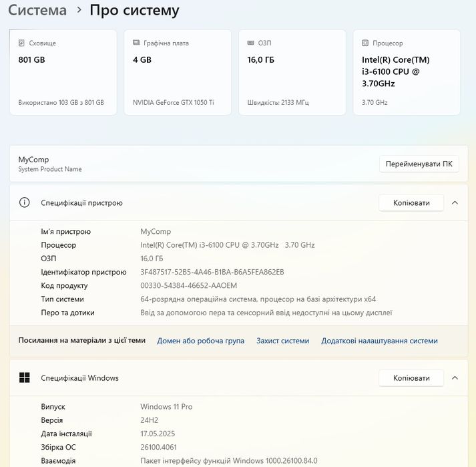Viewport: 476px width, 467px height.
Task: Click the storage drive icon
Action: coord(21,43)
